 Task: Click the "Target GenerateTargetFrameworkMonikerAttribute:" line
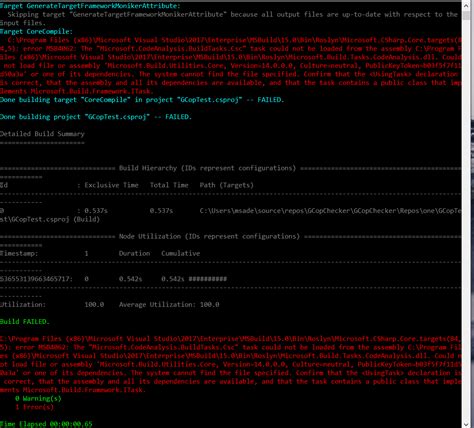[90, 6]
